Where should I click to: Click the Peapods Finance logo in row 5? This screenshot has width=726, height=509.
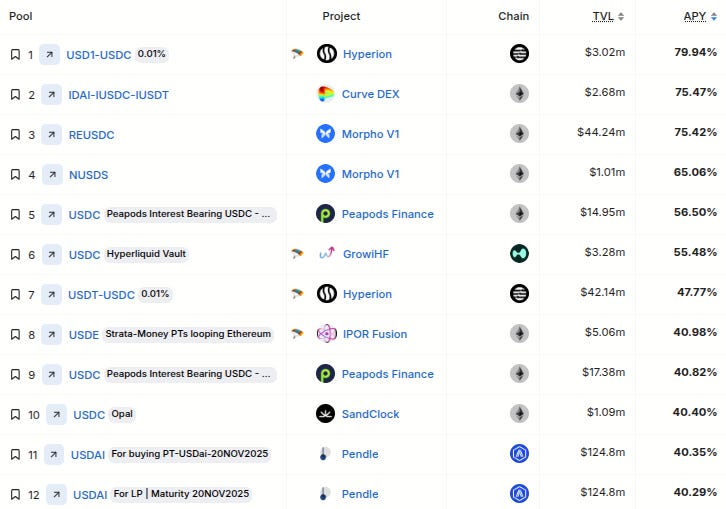[x=325, y=214]
